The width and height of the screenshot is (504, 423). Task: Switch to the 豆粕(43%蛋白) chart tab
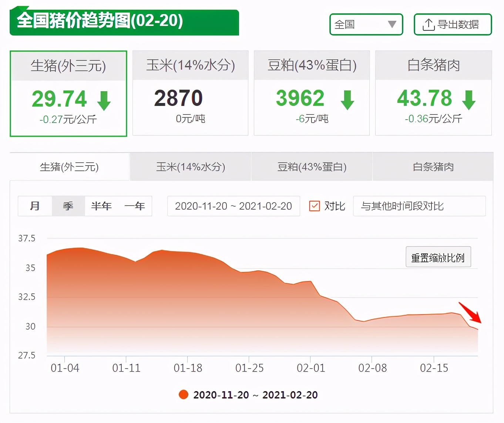tap(312, 167)
